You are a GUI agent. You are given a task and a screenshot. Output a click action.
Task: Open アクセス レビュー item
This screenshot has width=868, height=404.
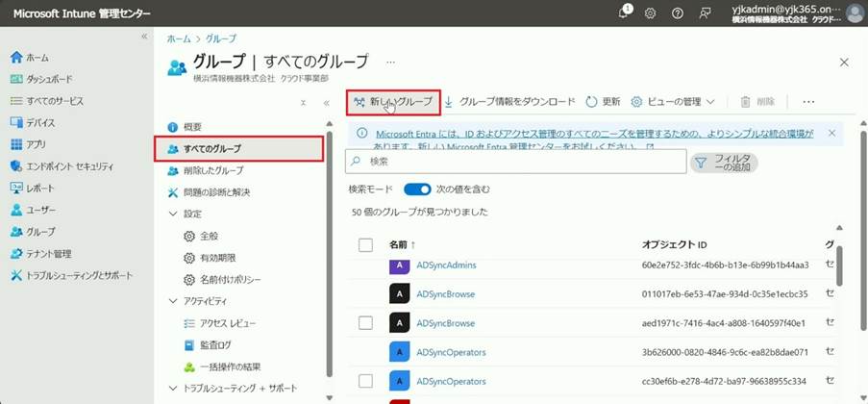coord(220,323)
